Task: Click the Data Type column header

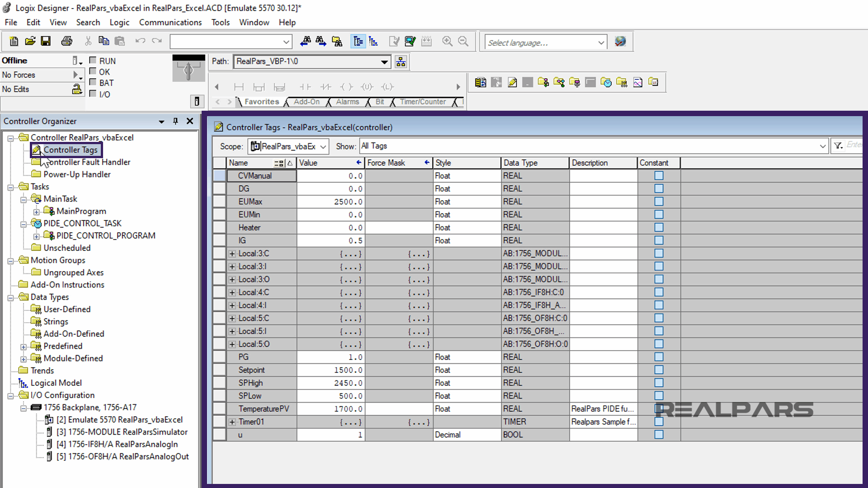Action: [x=535, y=163]
